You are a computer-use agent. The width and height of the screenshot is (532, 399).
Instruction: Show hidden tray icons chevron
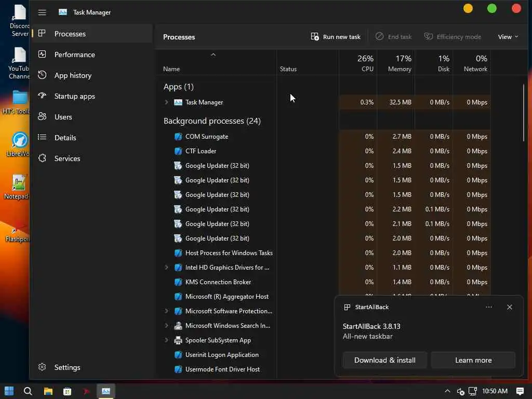pyautogui.click(x=447, y=391)
